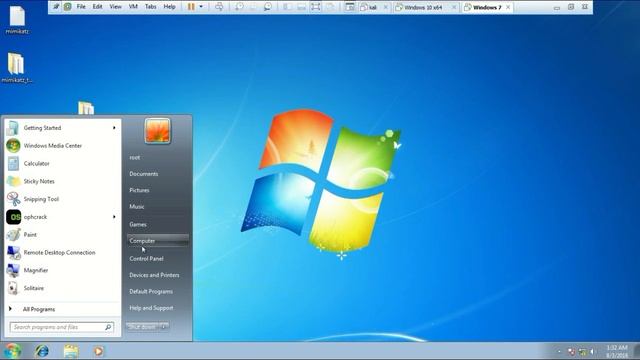Screen dimensions: 640x360
Task: Open the VMware File menu
Action: [x=81, y=7]
